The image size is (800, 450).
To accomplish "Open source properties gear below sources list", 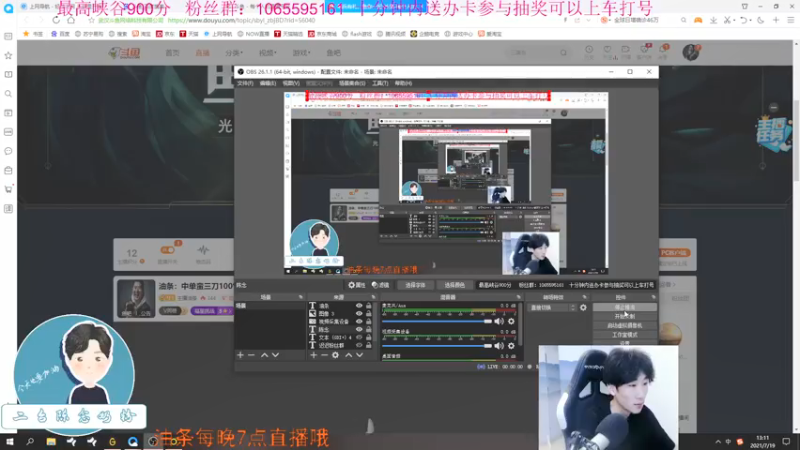I will (335, 355).
